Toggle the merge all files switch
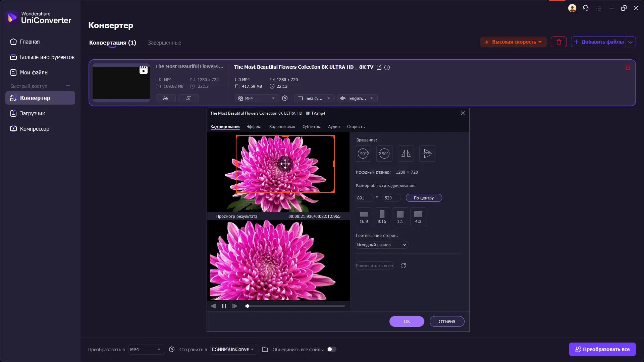Viewport: 644px width, 362px height. 331,349
